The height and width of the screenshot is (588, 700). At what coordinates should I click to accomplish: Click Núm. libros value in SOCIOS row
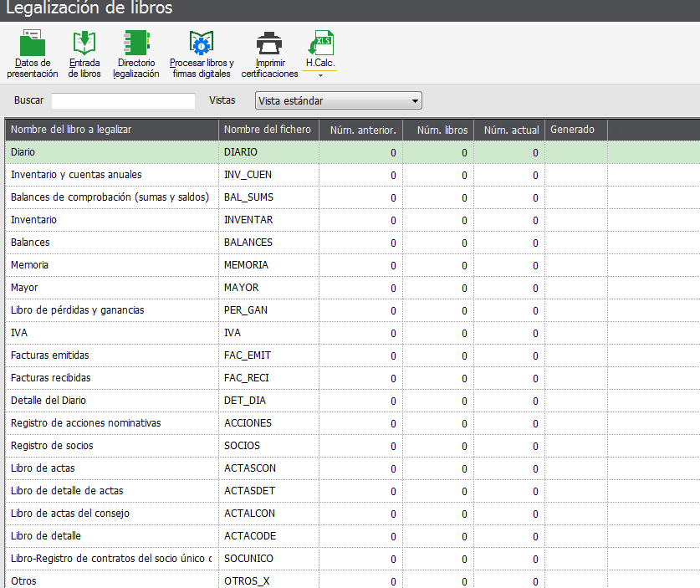pyautogui.click(x=438, y=445)
